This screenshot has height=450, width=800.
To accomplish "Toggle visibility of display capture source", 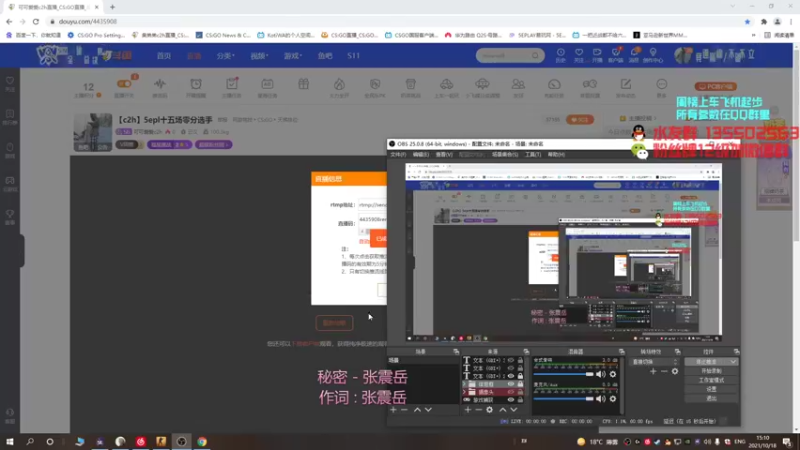I will [x=511, y=400].
